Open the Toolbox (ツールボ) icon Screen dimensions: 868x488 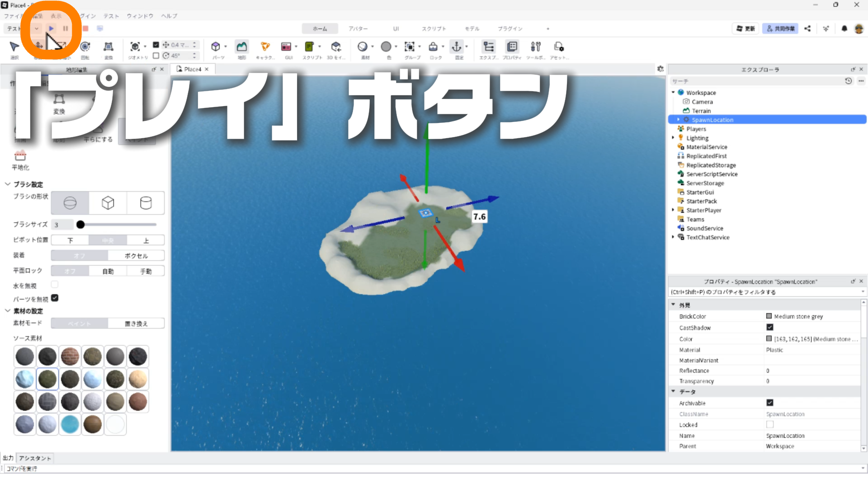[536, 47]
